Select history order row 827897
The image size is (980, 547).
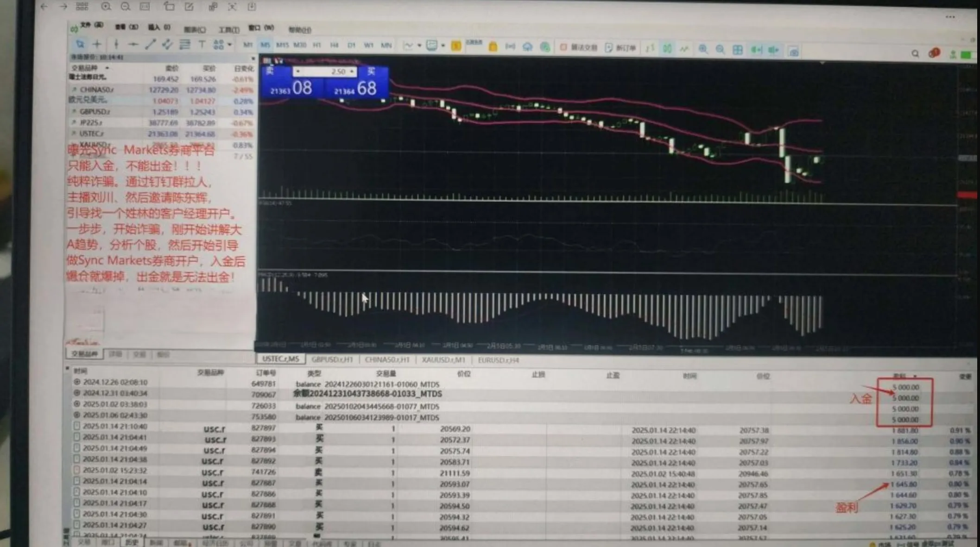point(521,428)
